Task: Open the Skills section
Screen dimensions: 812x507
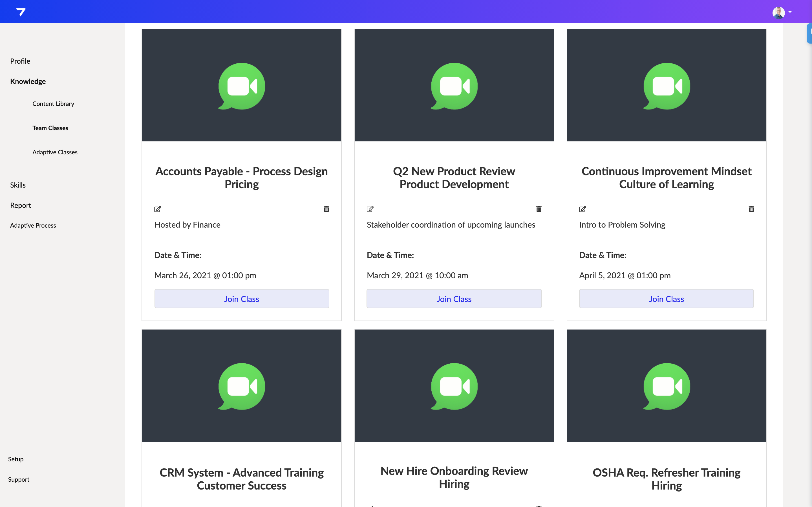Action: (x=18, y=185)
